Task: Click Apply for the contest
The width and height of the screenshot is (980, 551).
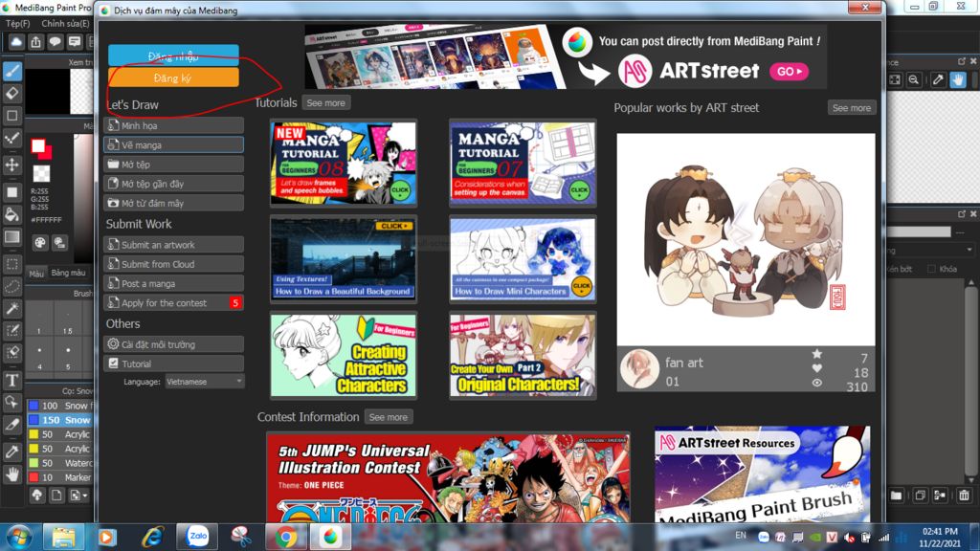Action: pyautogui.click(x=174, y=303)
